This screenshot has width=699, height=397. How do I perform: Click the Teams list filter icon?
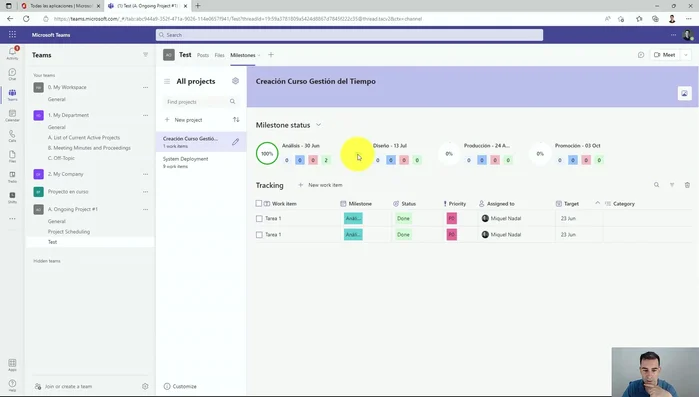[145, 55]
